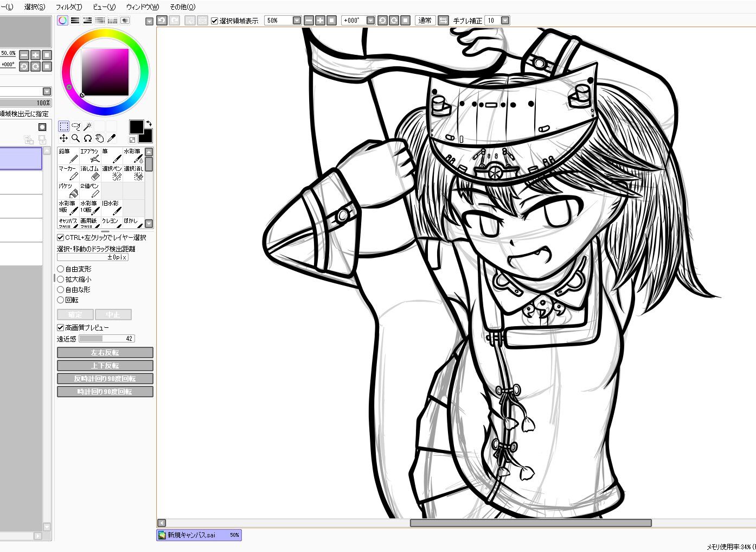Click the undo arrow in top toolbar
The width and height of the screenshot is (756, 552).
click(x=162, y=21)
